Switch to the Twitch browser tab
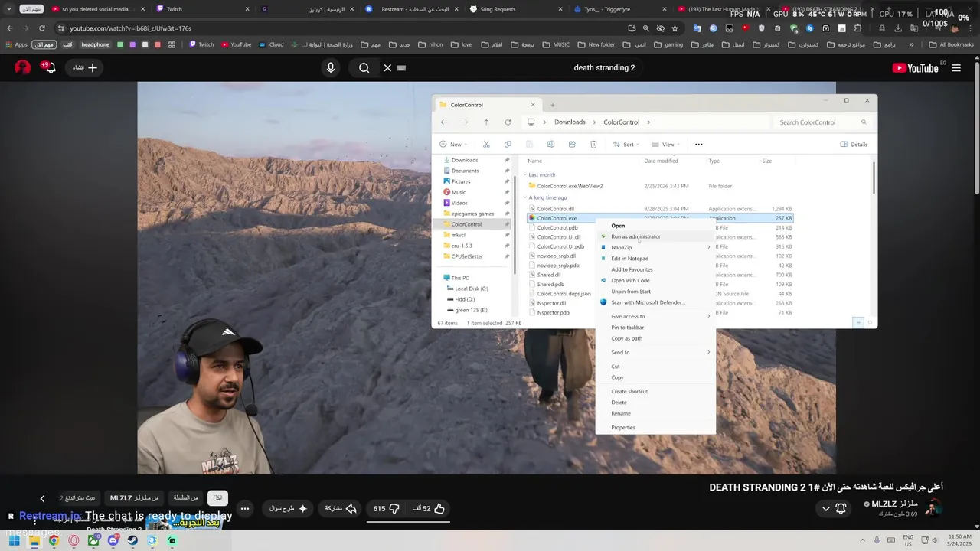The width and height of the screenshot is (980, 551). [203, 9]
